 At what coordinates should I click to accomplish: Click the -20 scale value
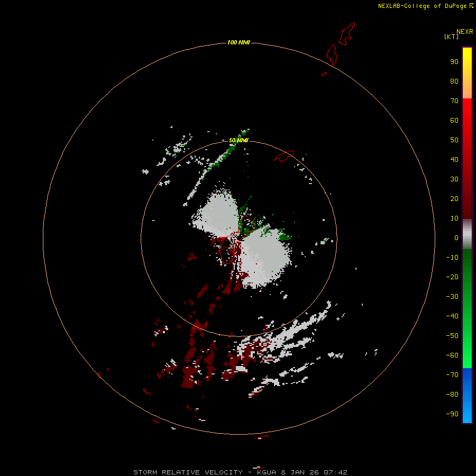452,277
